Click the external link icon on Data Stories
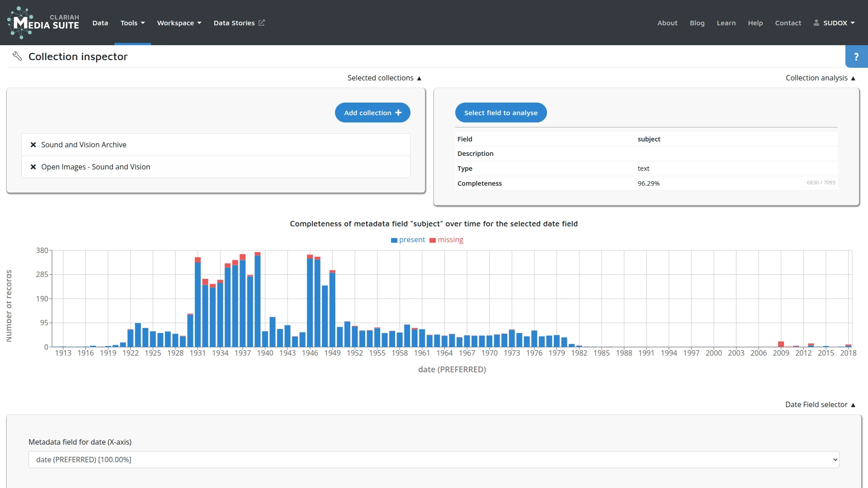 (x=262, y=23)
